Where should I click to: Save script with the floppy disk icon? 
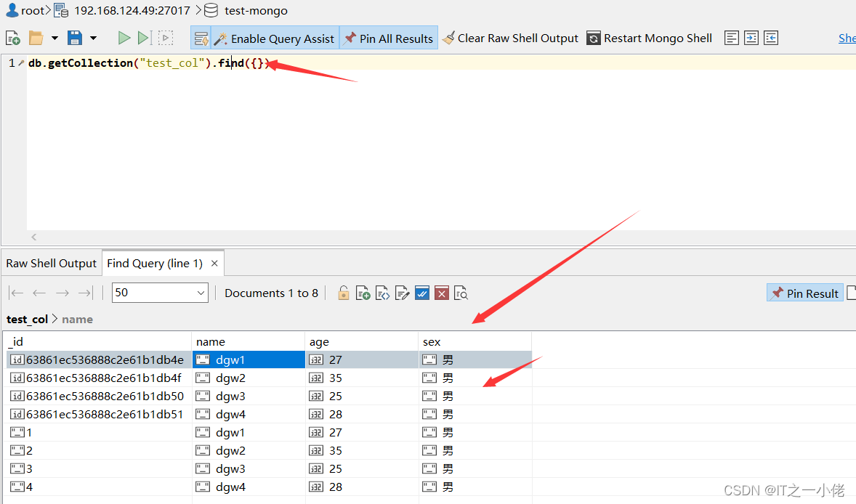point(75,38)
